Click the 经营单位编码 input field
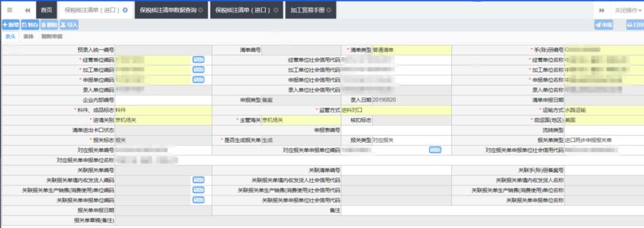 tap(153, 60)
